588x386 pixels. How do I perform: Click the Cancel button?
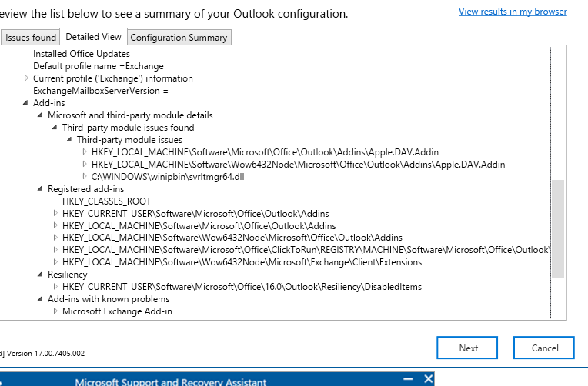pyautogui.click(x=544, y=348)
